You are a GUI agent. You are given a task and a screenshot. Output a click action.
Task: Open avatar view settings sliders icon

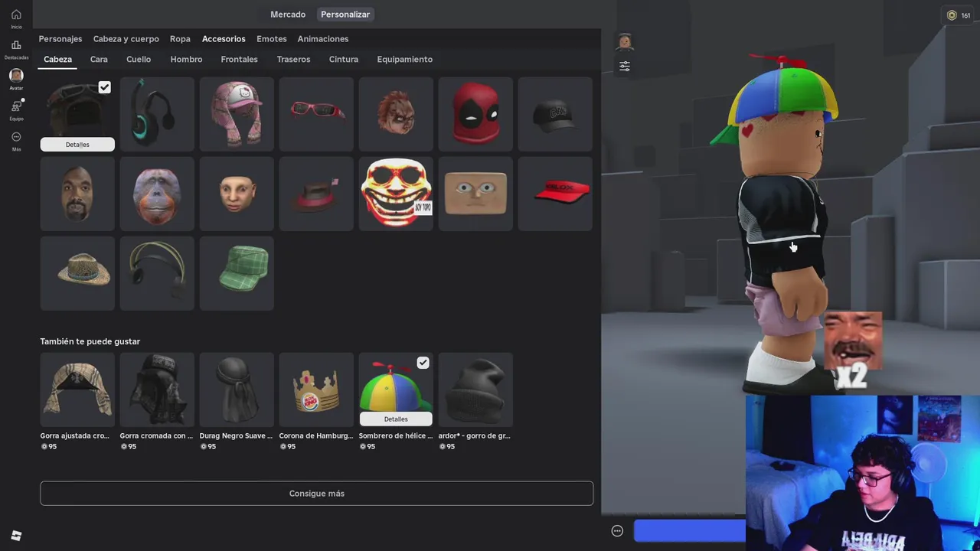(625, 67)
